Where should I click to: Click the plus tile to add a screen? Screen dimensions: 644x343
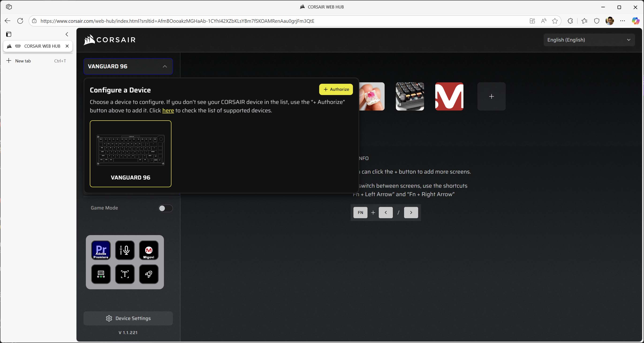(x=491, y=97)
